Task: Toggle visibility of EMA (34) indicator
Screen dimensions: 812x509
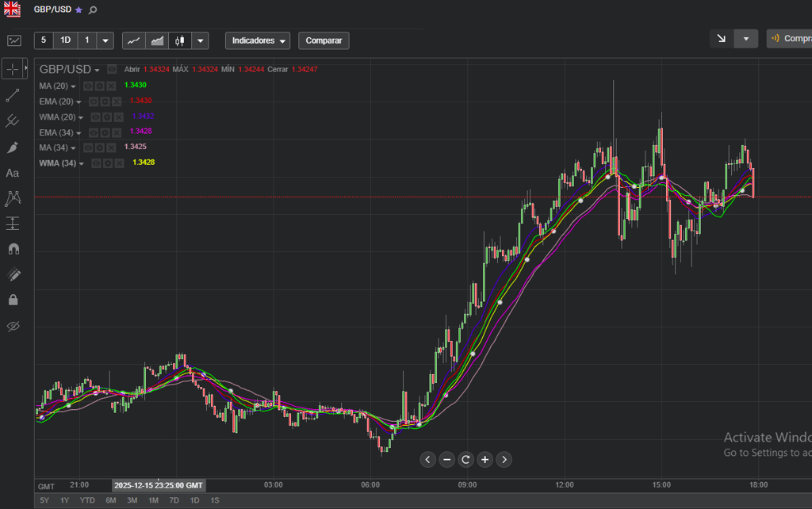Action: (x=94, y=133)
